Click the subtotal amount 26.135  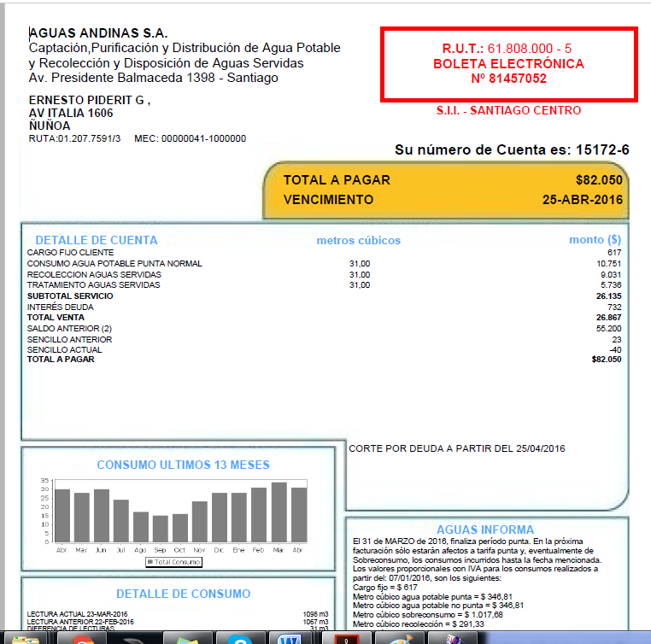pos(608,296)
